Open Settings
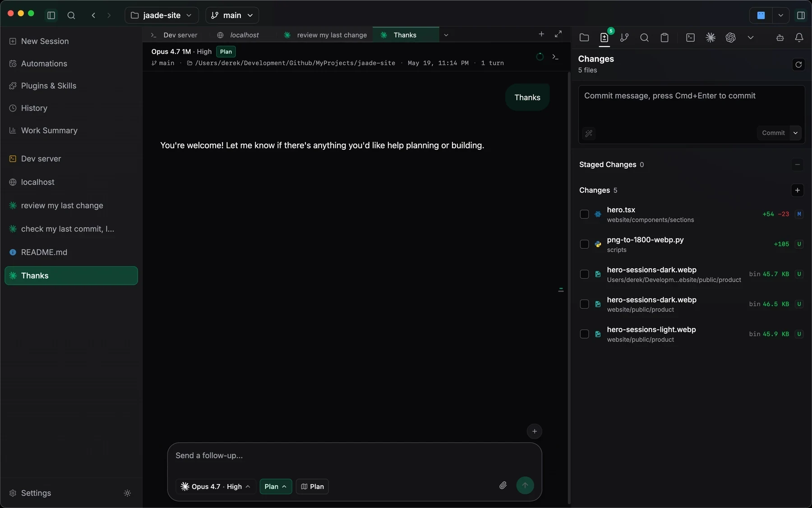Viewport: 812px width, 508px height. click(36, 493)
